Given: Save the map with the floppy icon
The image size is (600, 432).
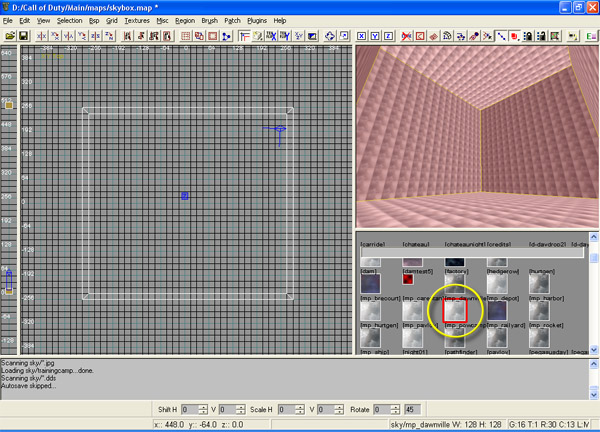Looking at the screenshot, I should pos(23,36).
